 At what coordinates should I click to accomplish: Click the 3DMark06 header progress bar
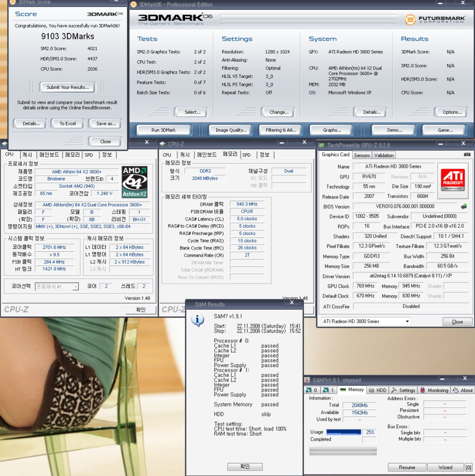pyautogui.click(x=308, y=19)
